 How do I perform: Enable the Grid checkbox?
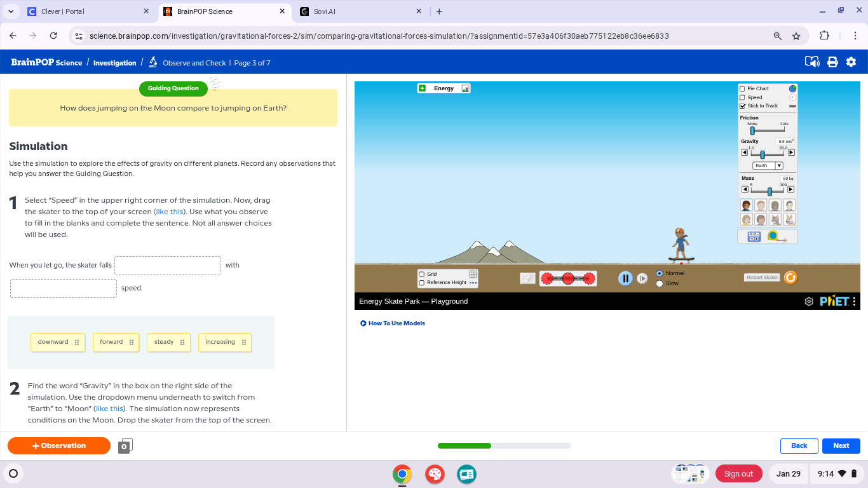(421, 274)
